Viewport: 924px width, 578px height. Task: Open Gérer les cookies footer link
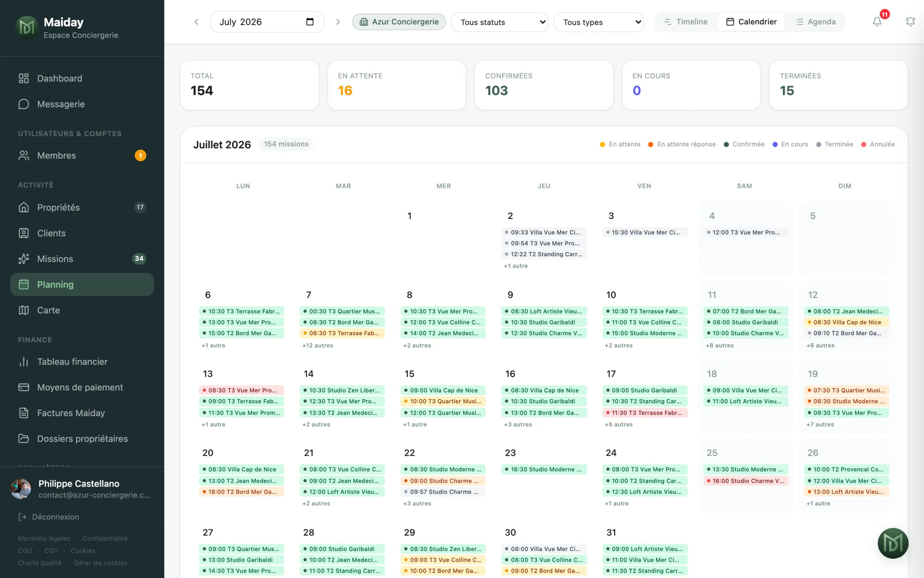coord(100,563)
